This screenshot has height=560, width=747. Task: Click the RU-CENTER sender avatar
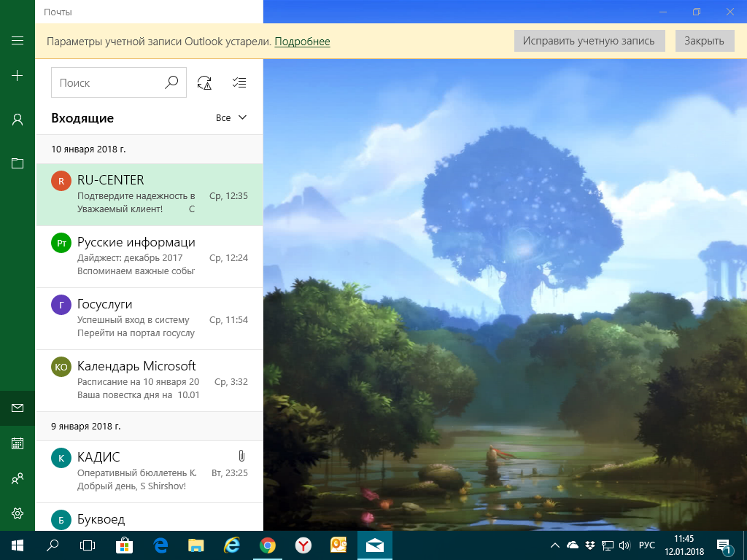61,181
